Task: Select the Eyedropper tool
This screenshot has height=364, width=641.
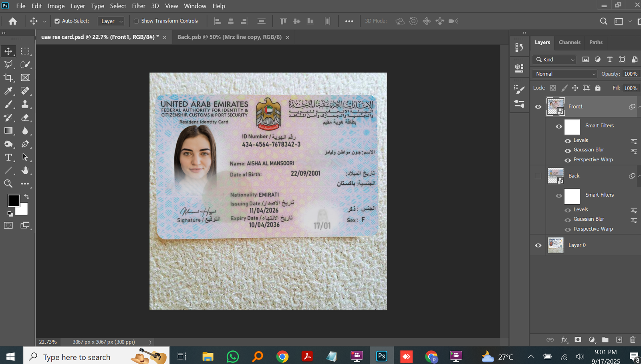Action: coord(8,91)
